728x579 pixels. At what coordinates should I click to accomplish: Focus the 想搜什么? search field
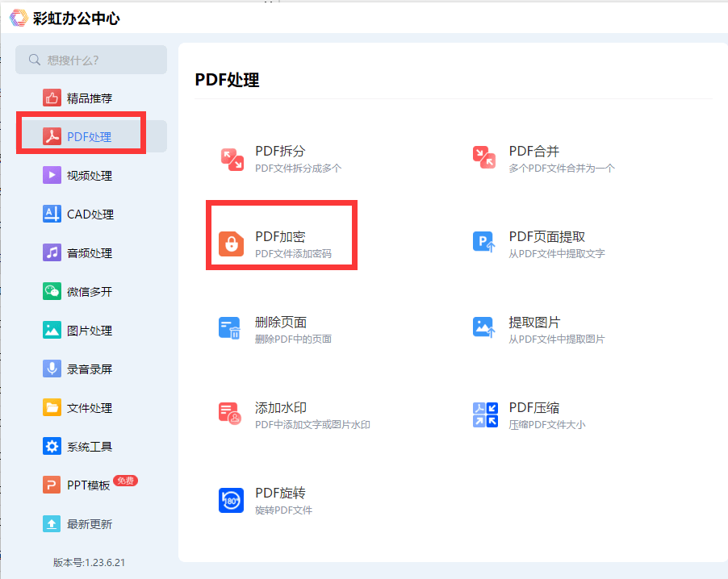click(91, 60)
